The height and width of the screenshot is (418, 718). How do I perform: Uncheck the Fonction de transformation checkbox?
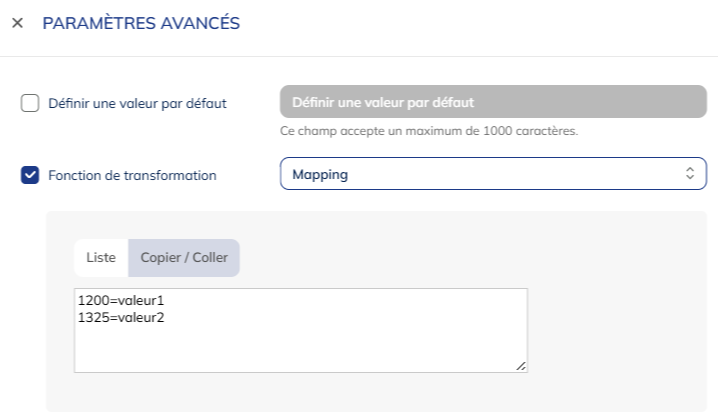[x=30, y=175]
